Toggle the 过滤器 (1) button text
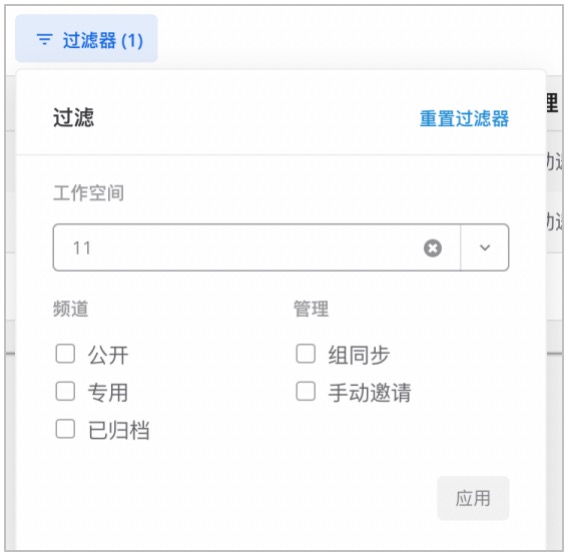Screen dimensions: 568x556 pyautogui.click(x=103, y=40)
